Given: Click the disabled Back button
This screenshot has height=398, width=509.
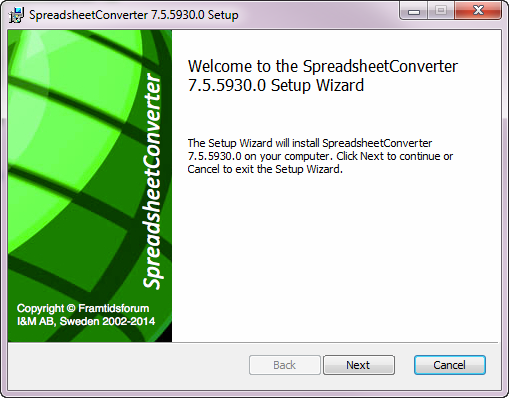Looking at the screenshot, I should [x=285, y=365].
